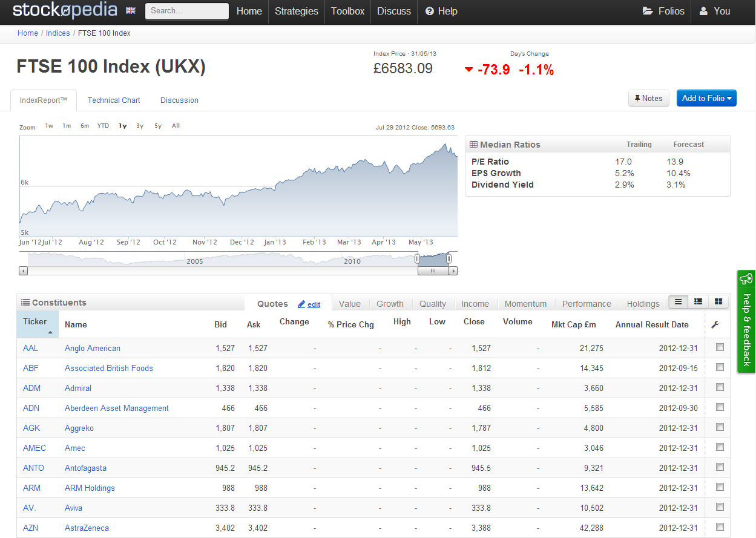
Task: Open the Folios folder menu
Action: pos(663,11)
